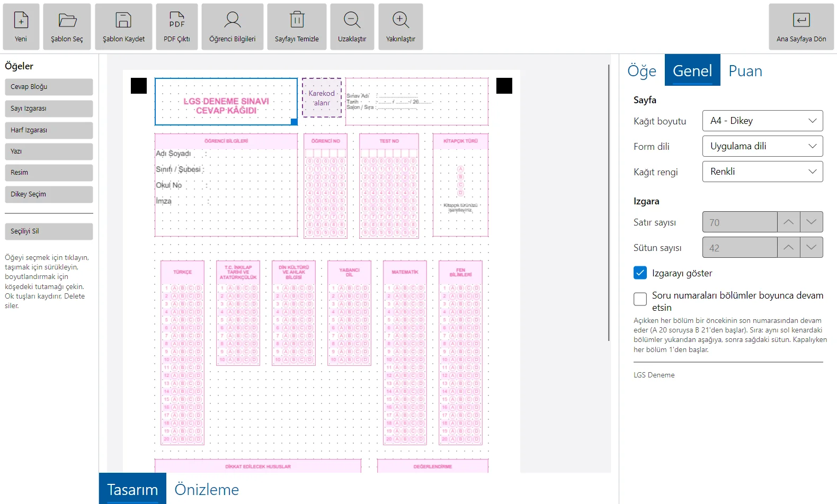Image resolution: width=837 pixels, height=504 pixels.
Task: Zoom out with Uzaklaştır
Action: coord(352,27)
